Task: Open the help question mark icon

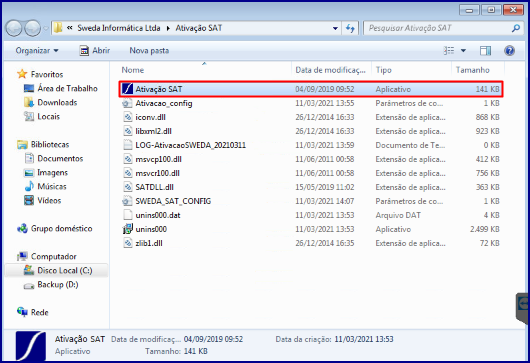Action: click(509, 51)
